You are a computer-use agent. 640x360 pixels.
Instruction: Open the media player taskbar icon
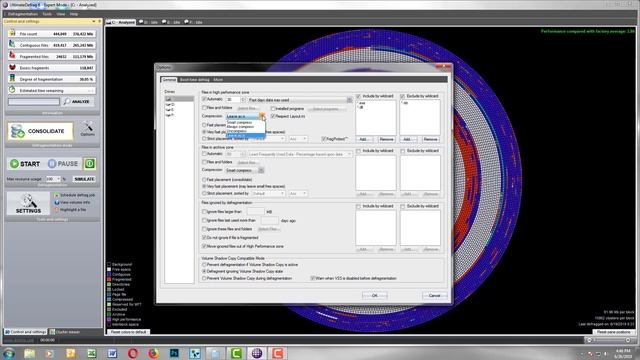point(50,353)
